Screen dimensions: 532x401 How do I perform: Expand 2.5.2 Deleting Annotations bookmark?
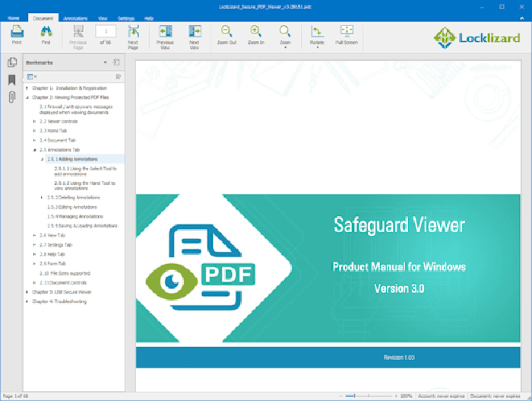[42, 197]
